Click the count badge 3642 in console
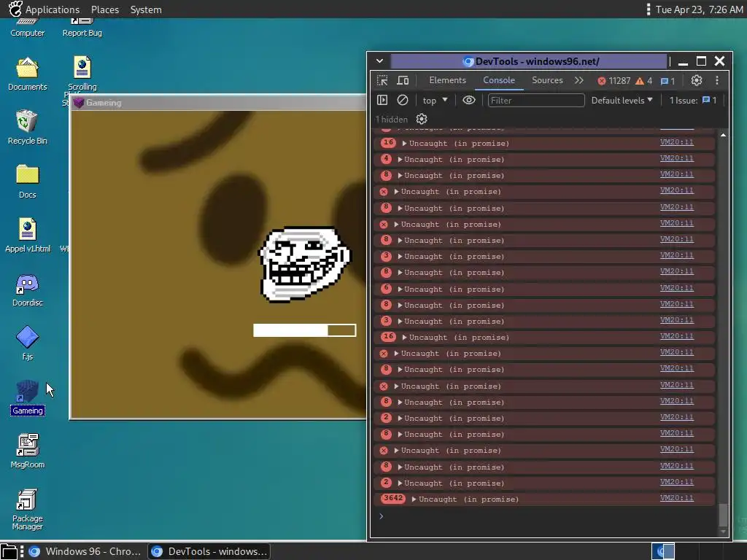 (393, 499)
